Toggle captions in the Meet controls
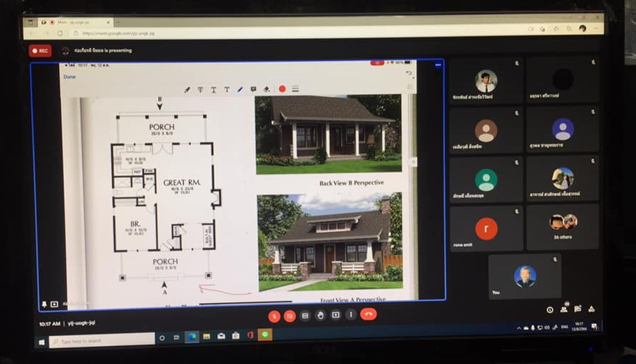636x364 pixels. (305, 315)
